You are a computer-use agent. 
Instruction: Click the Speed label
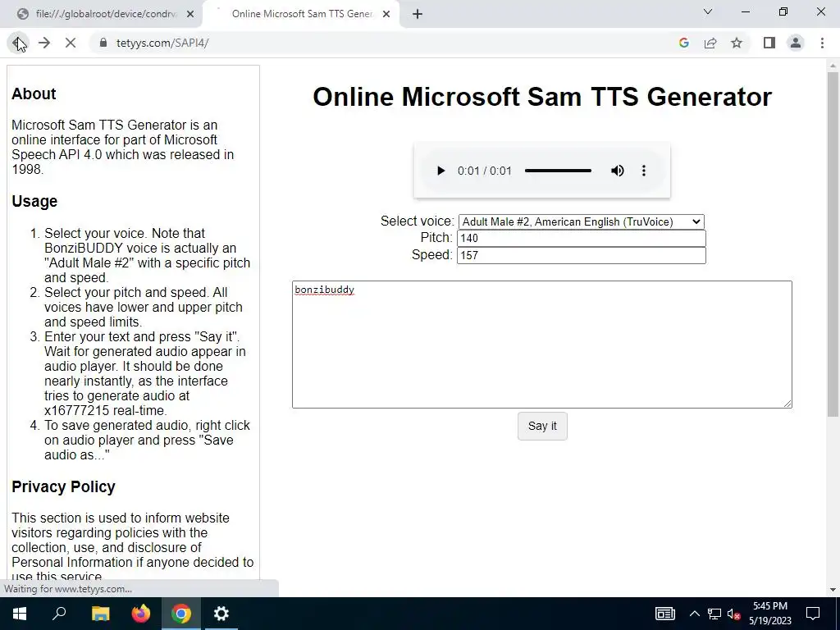tap(432, 255)
